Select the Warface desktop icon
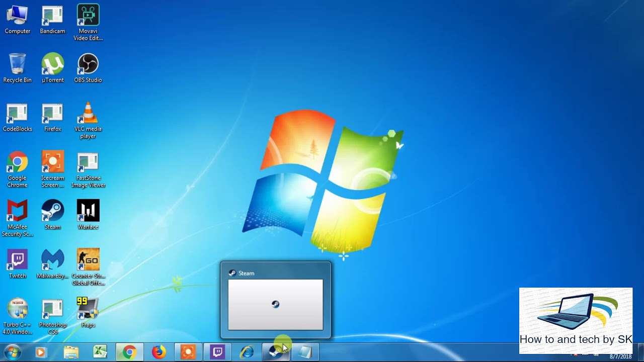This screenshot has height=362, width=644. (x=88, y=215)
